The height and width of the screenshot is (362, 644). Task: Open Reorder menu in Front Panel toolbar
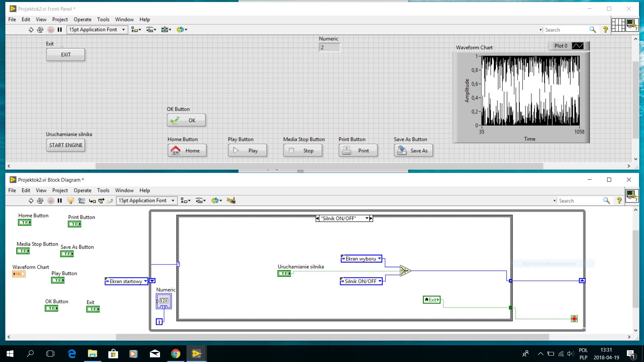tap(182, 30)
